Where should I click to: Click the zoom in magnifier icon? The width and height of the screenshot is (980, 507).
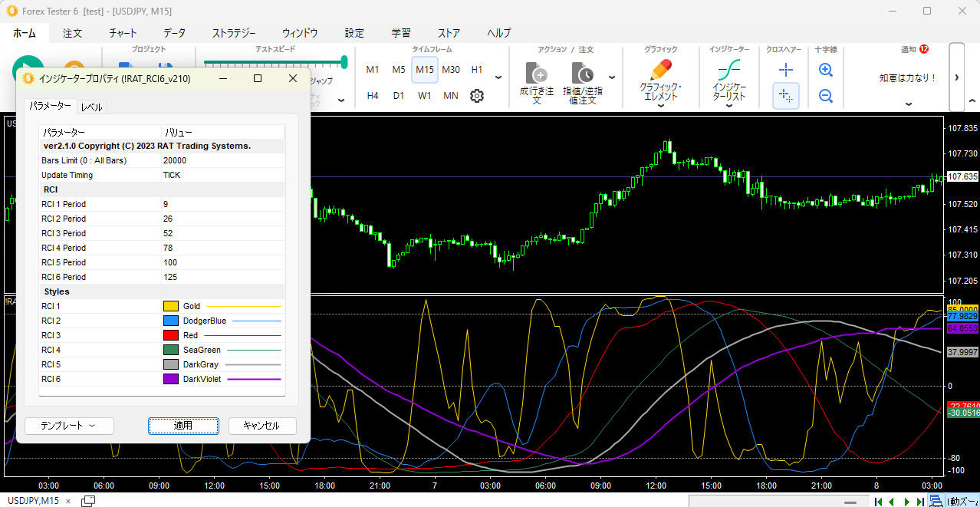826,70
